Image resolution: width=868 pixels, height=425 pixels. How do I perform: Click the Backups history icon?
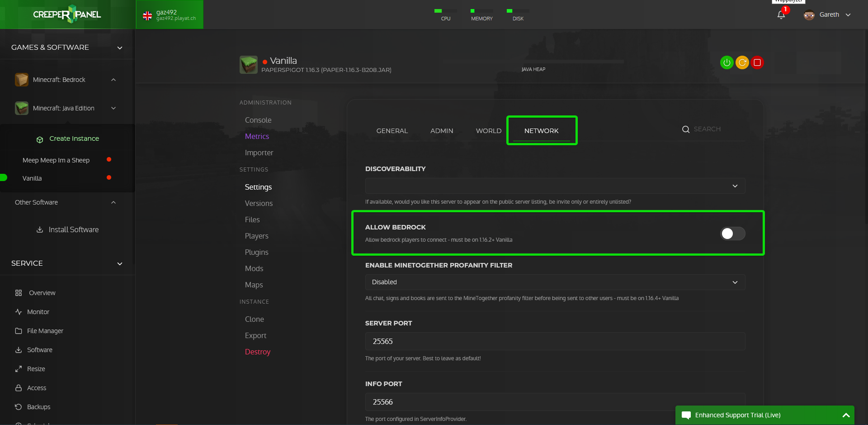coord(19,407)
